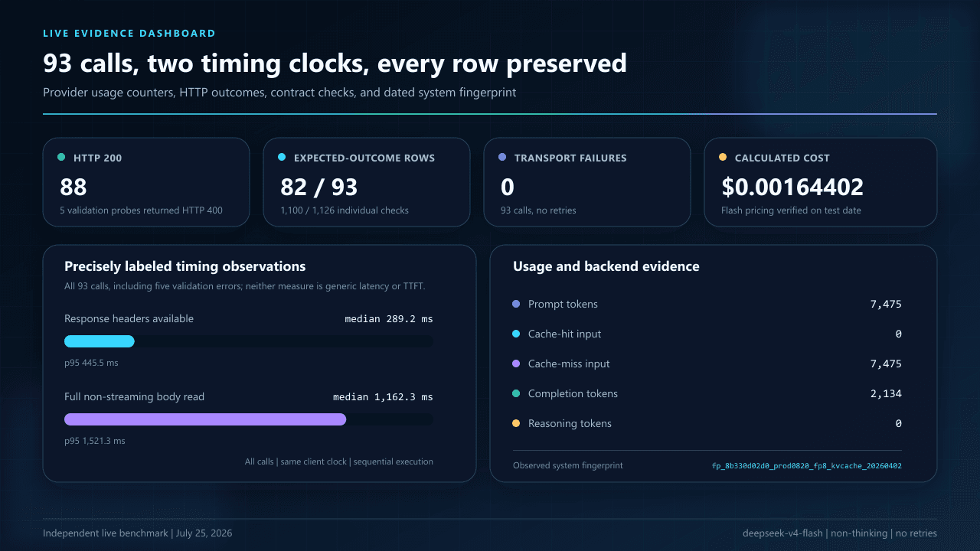Click the Reasoning tokens yellow dot
The height and width of the screenshot is (551, 980).
[516, 423]
